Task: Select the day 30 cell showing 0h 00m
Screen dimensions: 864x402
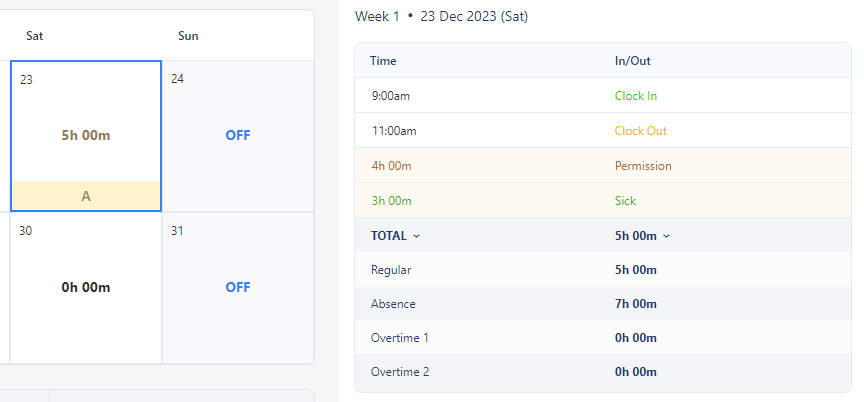Action: [x=86, y=288]
